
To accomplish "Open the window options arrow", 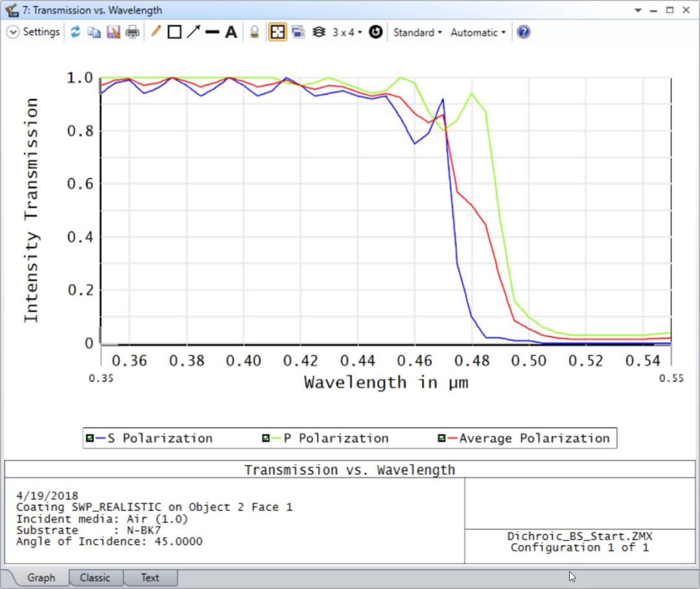I will tap(637, 10).
